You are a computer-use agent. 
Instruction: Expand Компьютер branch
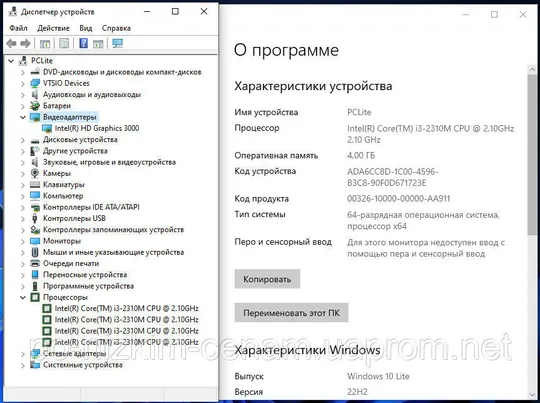(23, 196)
